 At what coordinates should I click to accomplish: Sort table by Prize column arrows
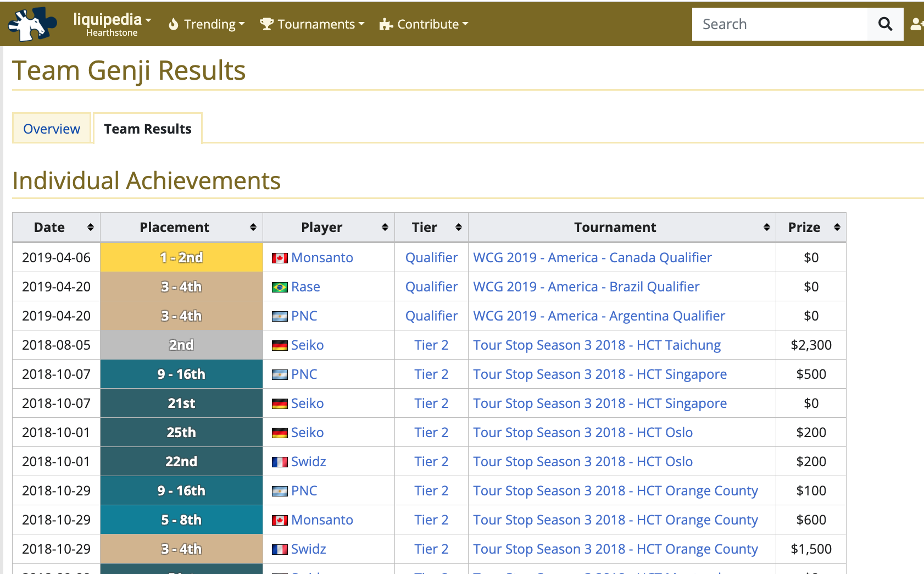837,227
